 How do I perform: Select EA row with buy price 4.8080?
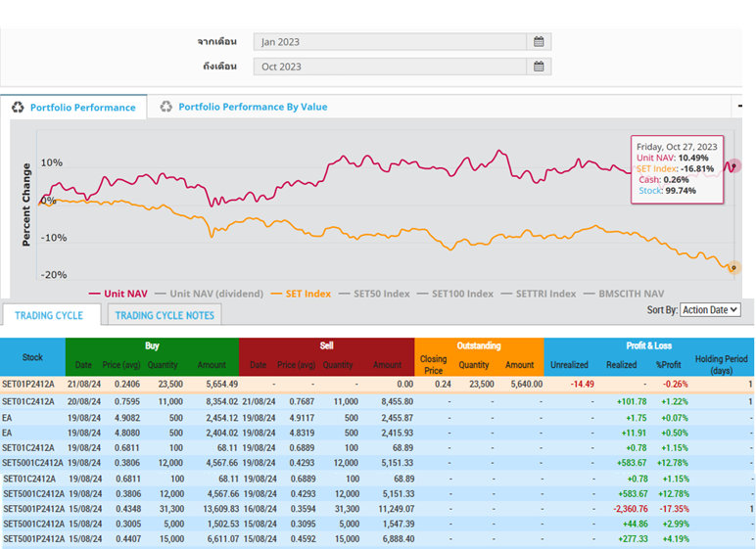pyautogui.click(x=377, y=433)
